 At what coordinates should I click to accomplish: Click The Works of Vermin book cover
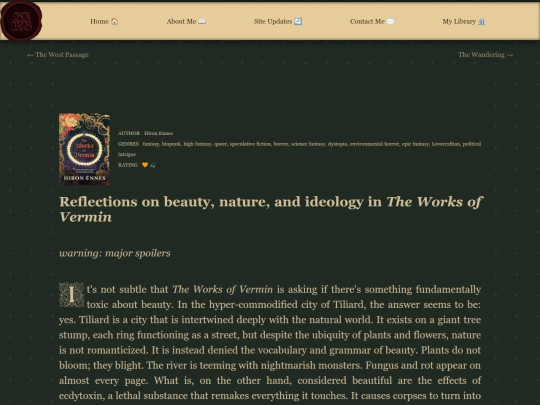point(84,149)
